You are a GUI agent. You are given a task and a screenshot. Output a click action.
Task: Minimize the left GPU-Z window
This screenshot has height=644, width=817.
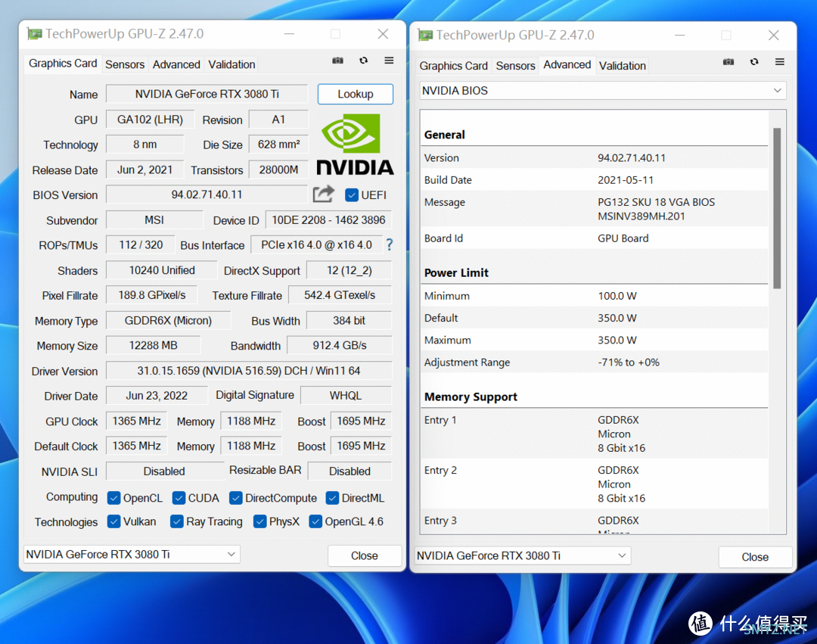coord(289,34)
